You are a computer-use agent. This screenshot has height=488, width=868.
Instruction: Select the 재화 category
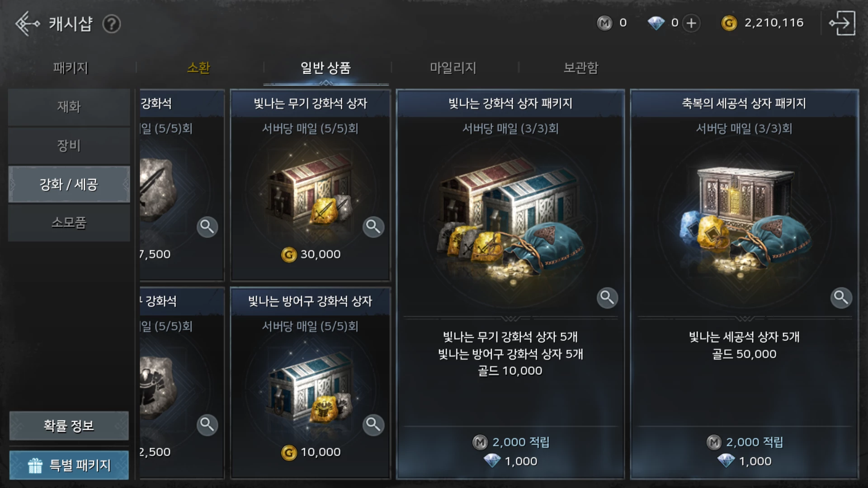[69, 107]
